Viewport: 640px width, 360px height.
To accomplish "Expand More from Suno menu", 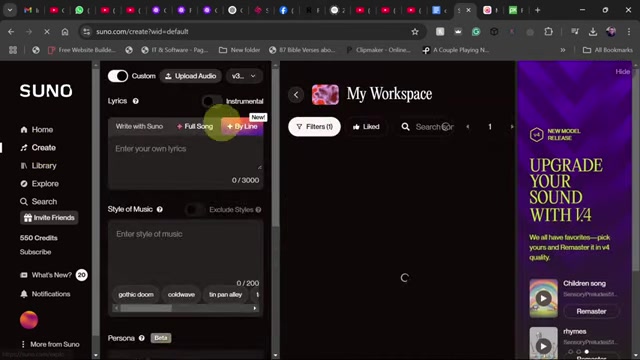I will click(50, 344).
